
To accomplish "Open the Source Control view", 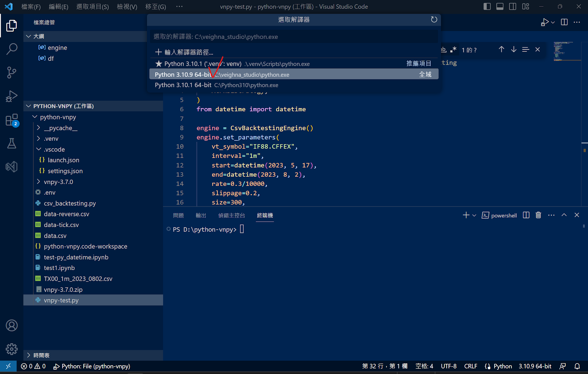I will (11, 72).
